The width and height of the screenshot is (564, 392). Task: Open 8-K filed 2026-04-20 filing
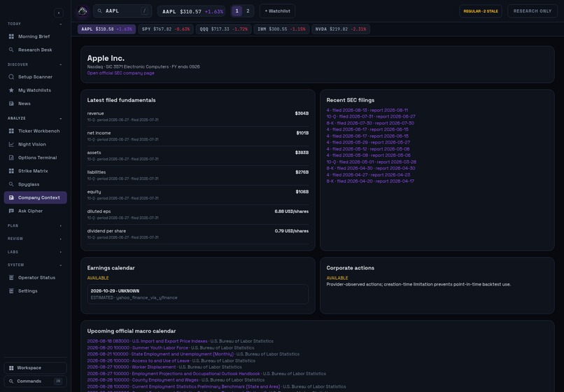[x=370, y=181]
